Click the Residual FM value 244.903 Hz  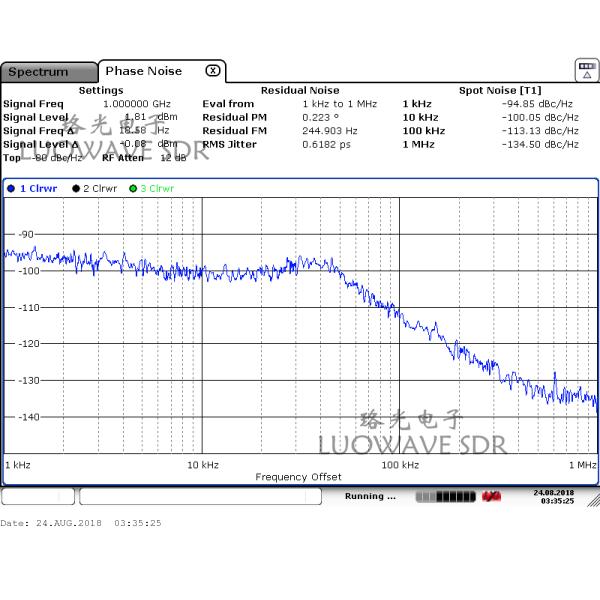[330, 131]
